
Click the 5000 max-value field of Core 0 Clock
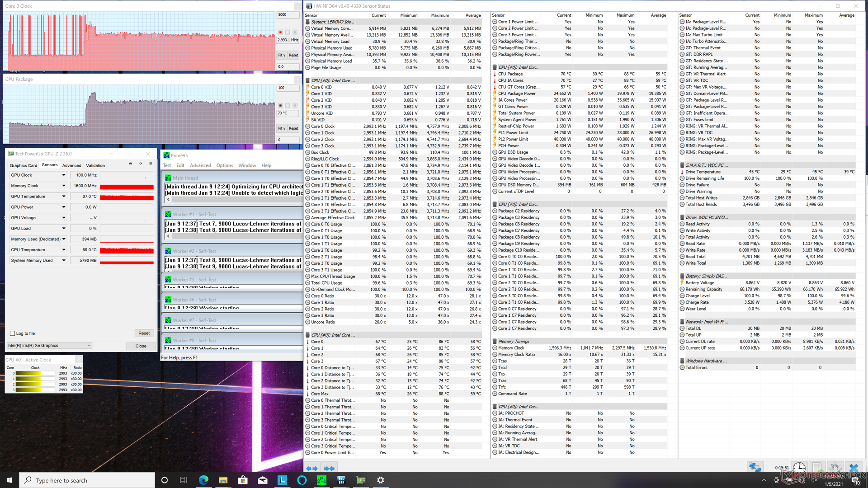pos(288,15)
